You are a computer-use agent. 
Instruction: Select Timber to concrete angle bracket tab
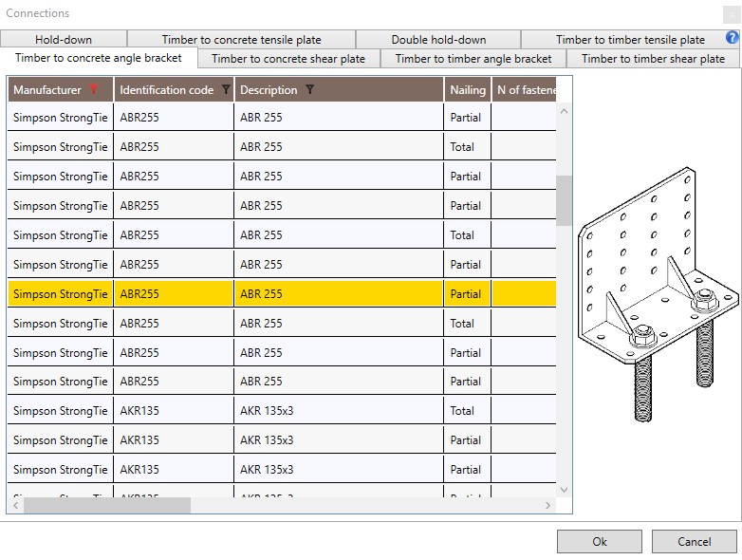click(x=99, y=58)
